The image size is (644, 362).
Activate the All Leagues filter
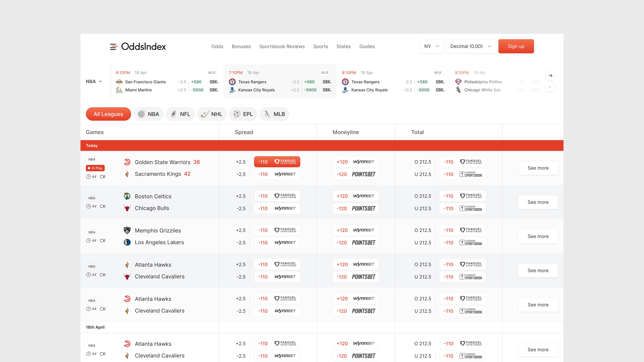pos(108,114)
